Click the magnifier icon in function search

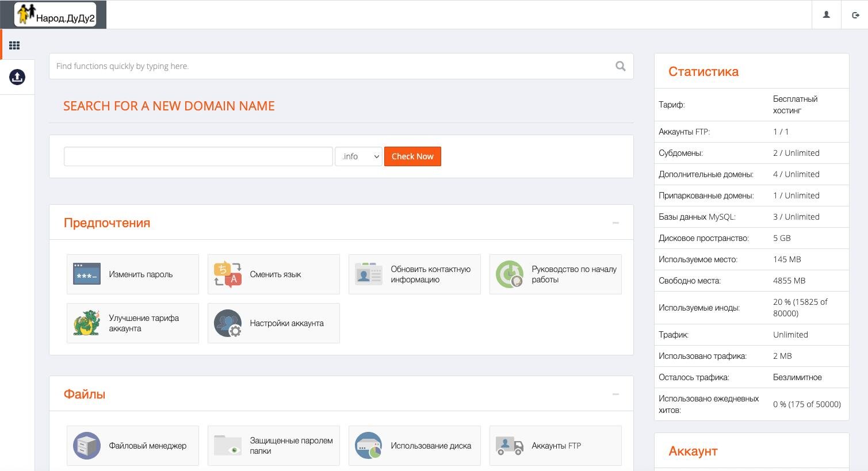point(620,66)
